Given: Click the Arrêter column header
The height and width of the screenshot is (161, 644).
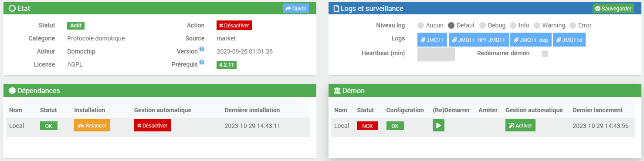Looking at the screenshot, I should pyautogui.click(x=488, y=110).
